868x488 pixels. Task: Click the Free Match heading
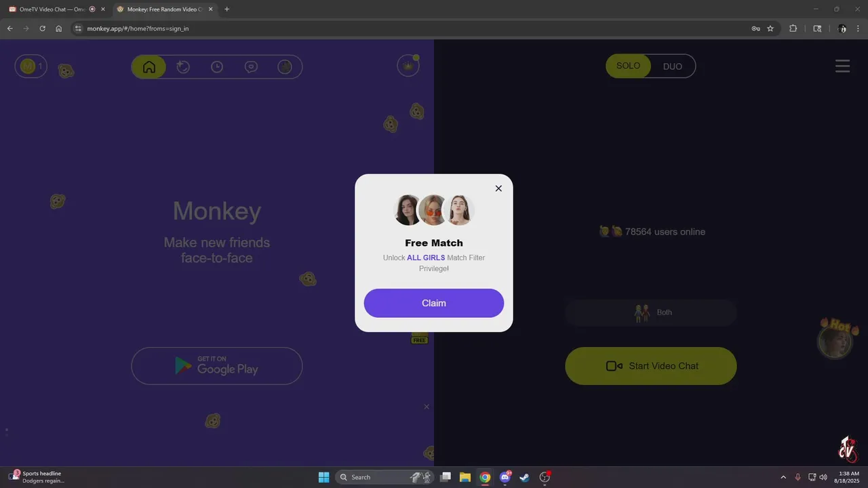(434, 243)
